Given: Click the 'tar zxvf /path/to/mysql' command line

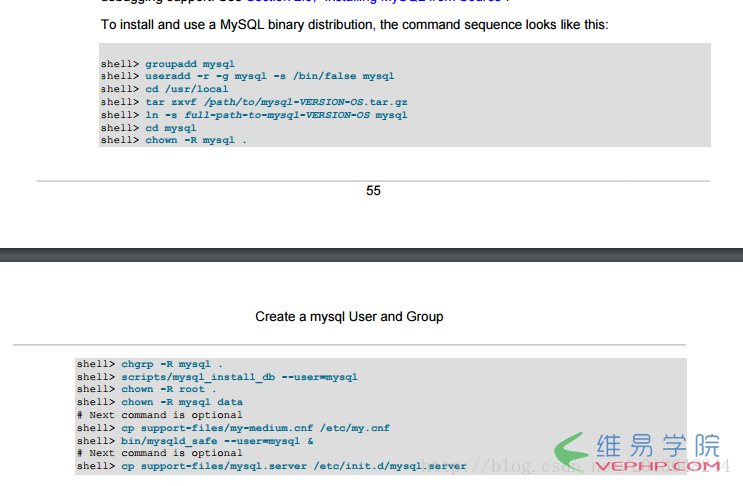Looking at the screenshot, I should [254, 102].
